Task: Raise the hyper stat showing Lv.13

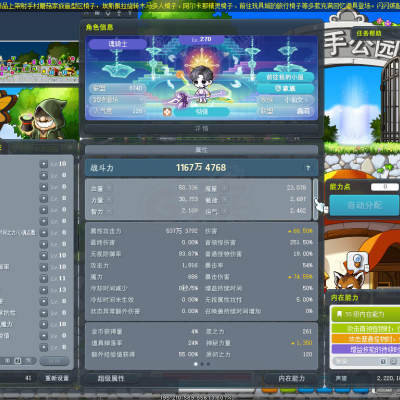Action: click(x=44, y=290)
